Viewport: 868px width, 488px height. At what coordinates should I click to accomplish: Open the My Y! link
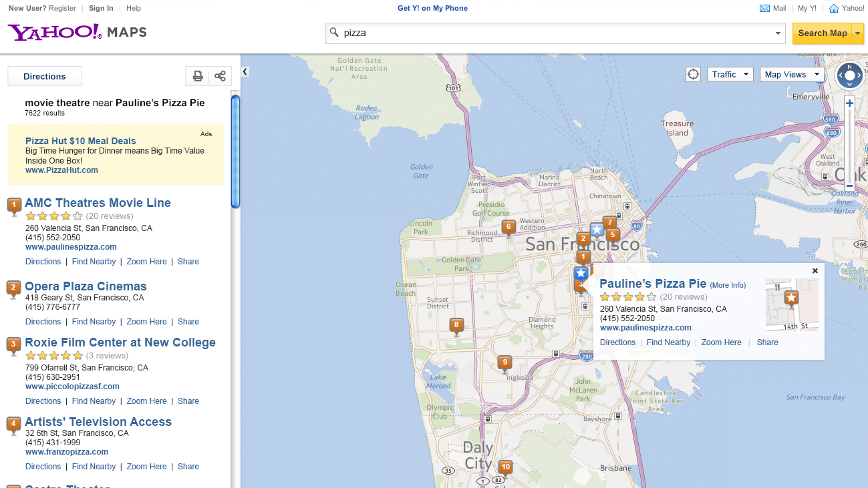(807, 9)
